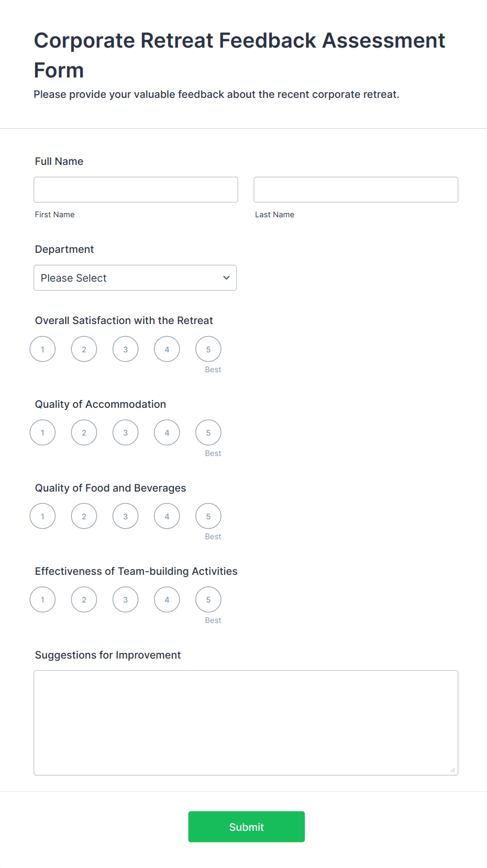487x868 pixels.
Task: Submit the feedback form
Action: tap(246, 827)
